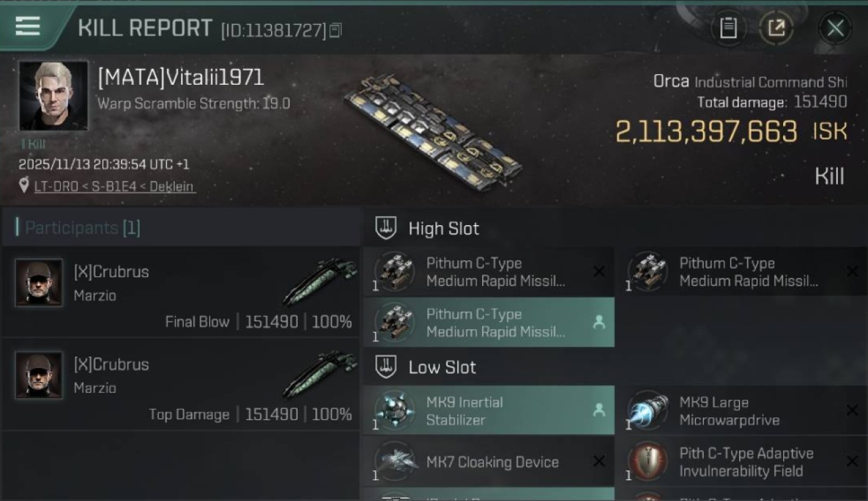
Task: Close the kill report window
Action: point(835,28)
